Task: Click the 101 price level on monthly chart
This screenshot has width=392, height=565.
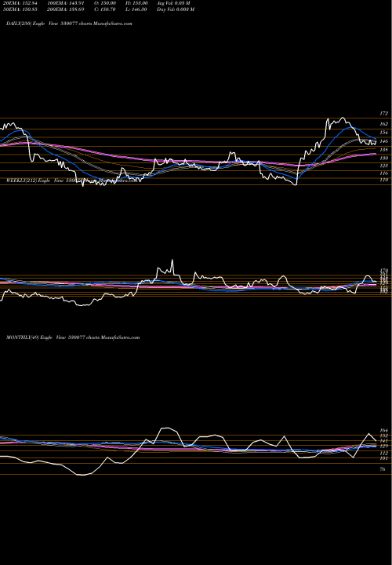Action: 383,458
